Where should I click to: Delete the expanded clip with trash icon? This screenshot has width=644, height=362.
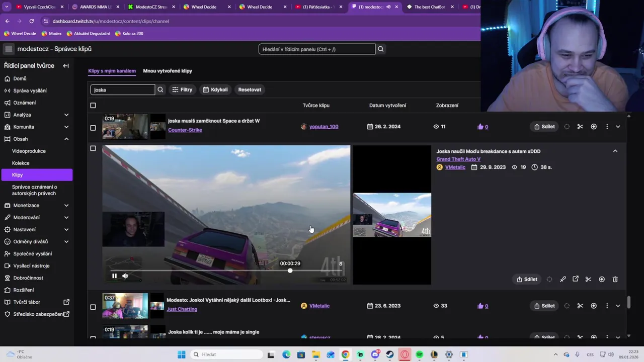pos(615,279)
